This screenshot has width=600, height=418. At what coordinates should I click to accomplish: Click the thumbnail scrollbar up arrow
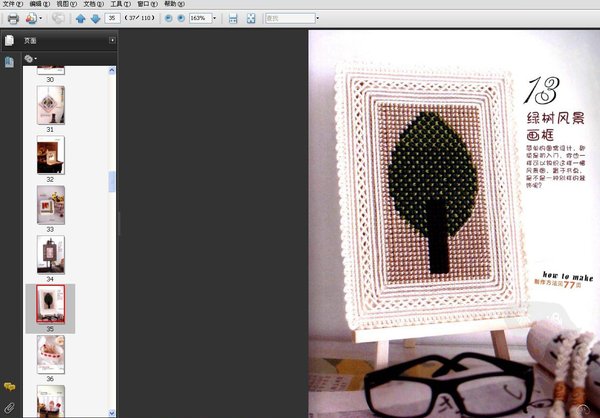coord(112,70)
